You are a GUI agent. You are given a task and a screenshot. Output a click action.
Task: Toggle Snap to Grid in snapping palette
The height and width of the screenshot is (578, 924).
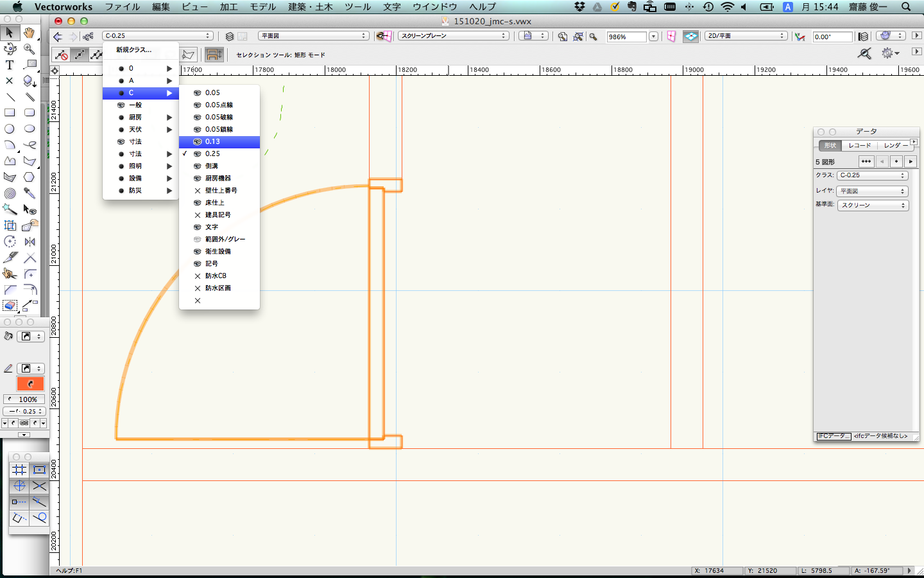19,470
